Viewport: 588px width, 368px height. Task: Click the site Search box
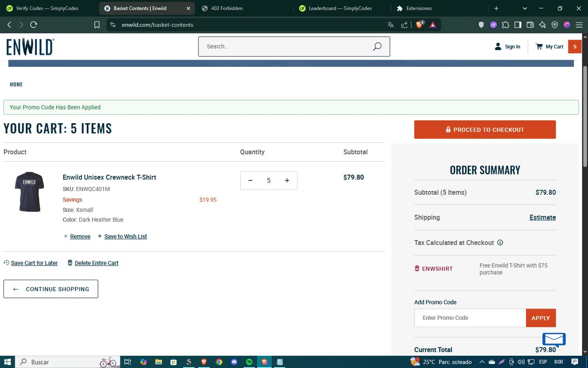(294, 46)
